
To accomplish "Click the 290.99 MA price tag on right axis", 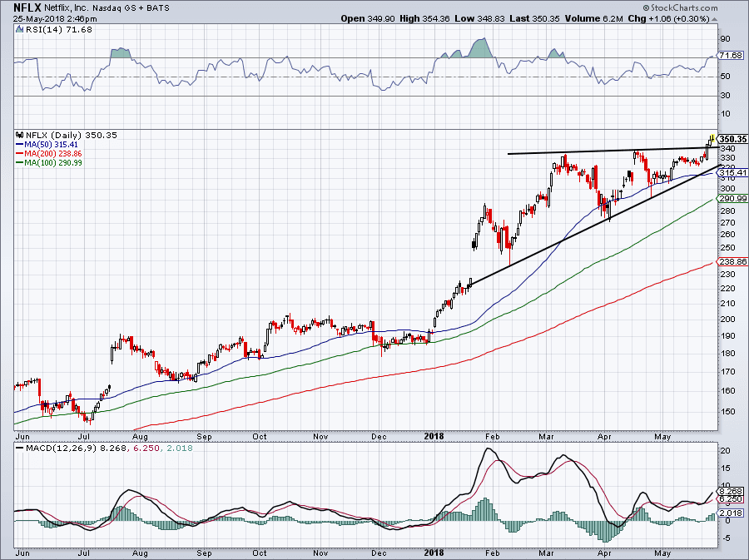I will pyautogui.click(x=733, y=199).
